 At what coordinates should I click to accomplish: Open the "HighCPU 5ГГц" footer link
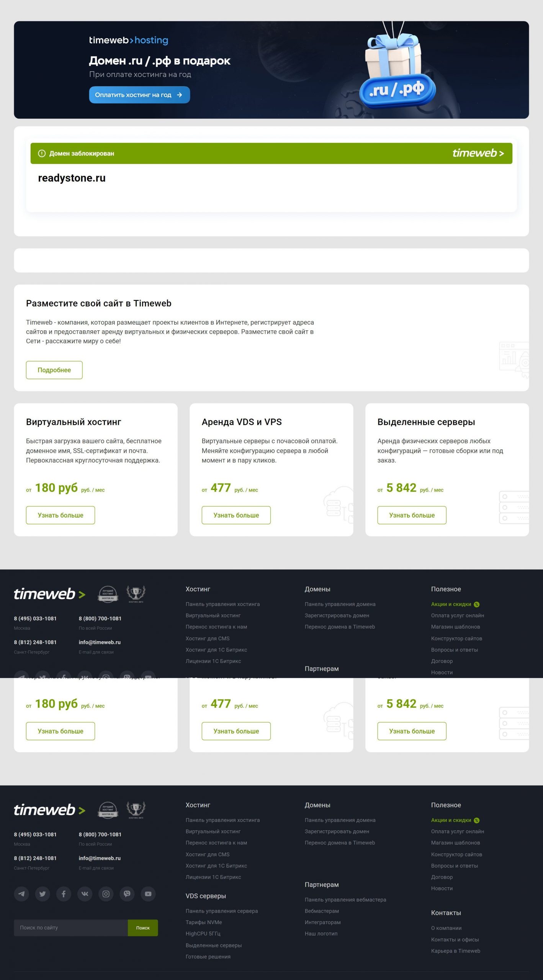[x=203, y=934]
